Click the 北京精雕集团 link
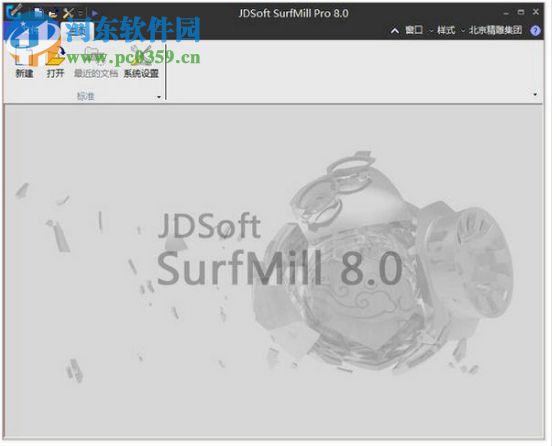 click(495, 30)
